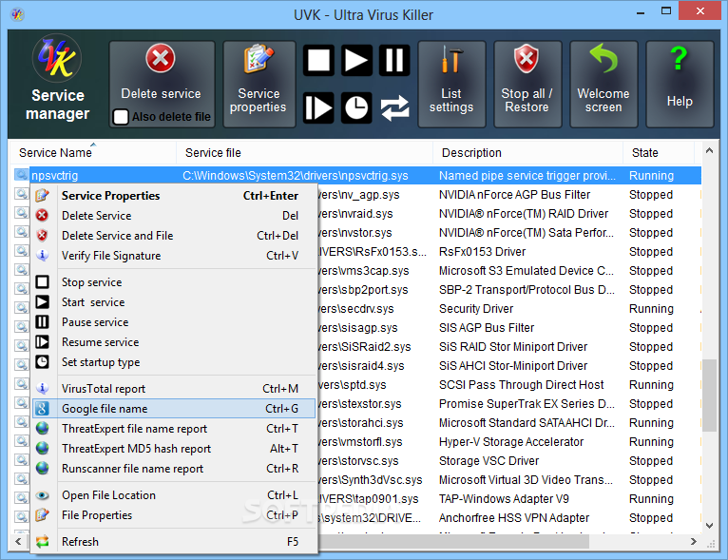
Task: Open VirusTotal report from the menu
Action: [x=175, y=388]
